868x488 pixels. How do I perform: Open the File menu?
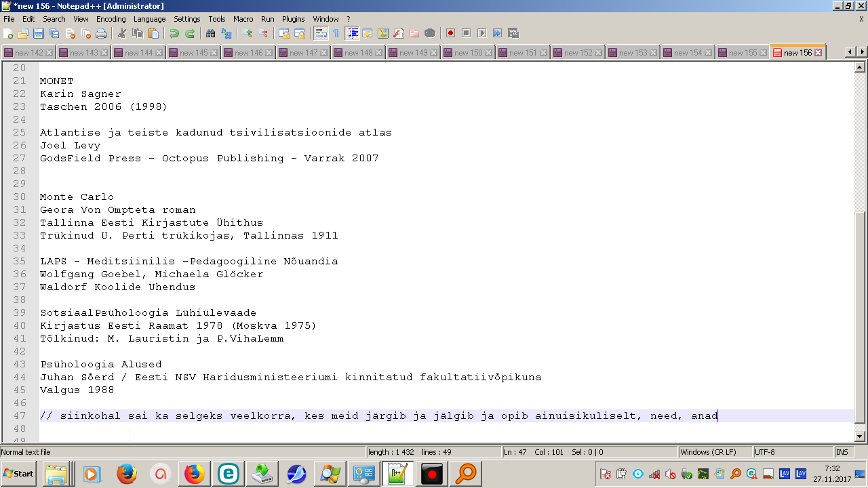9,19
